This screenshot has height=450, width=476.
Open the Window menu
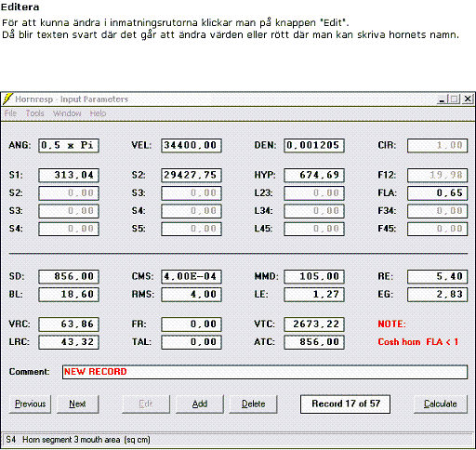tap(67, 113)
